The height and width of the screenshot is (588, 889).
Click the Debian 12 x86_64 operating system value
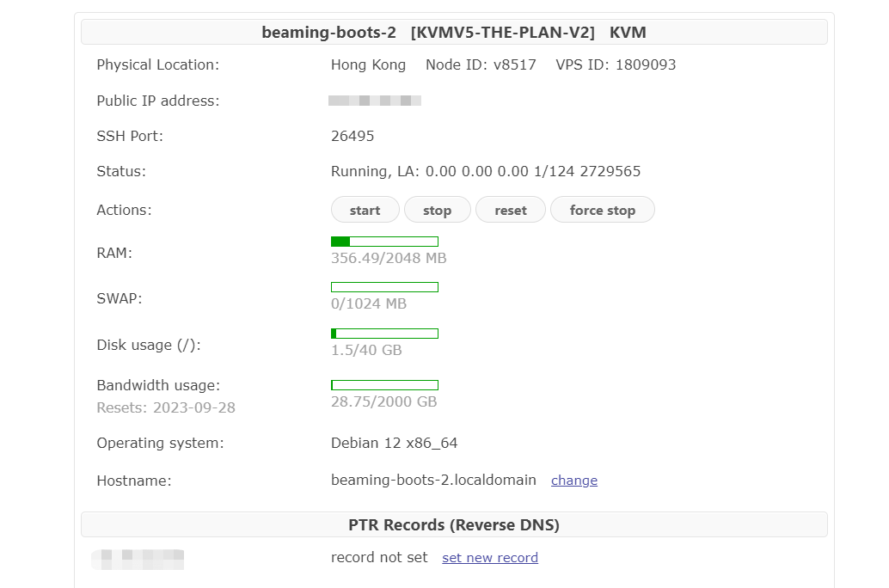[x=394, y=443]
